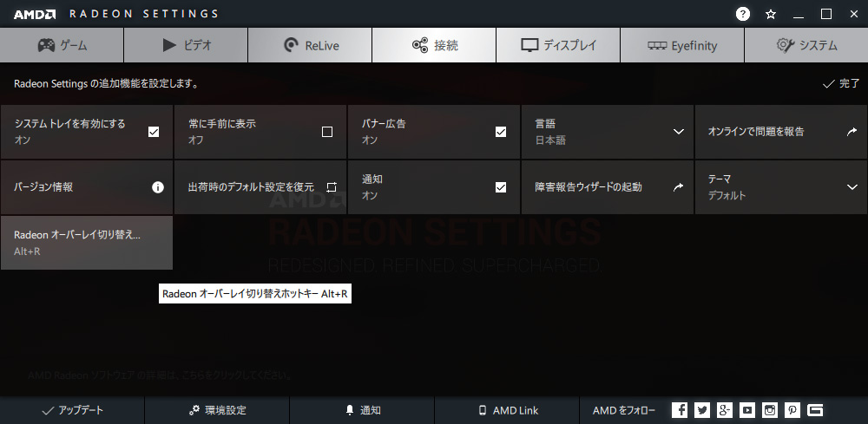Viewport: 868px width, 424px height.
Task: Uncheck the 通知 tile checkbox
Action: click(501, 186)
